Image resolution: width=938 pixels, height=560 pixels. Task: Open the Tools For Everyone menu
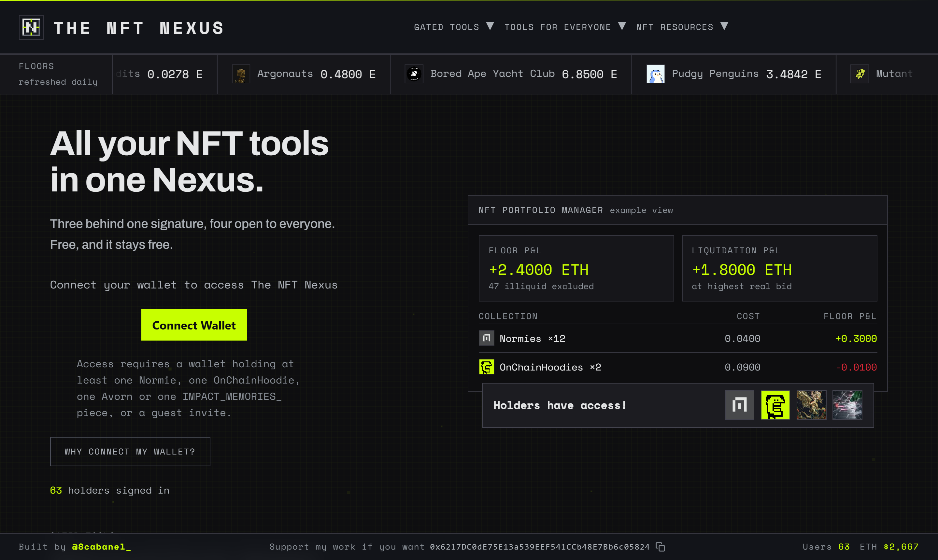coord(558,27)
